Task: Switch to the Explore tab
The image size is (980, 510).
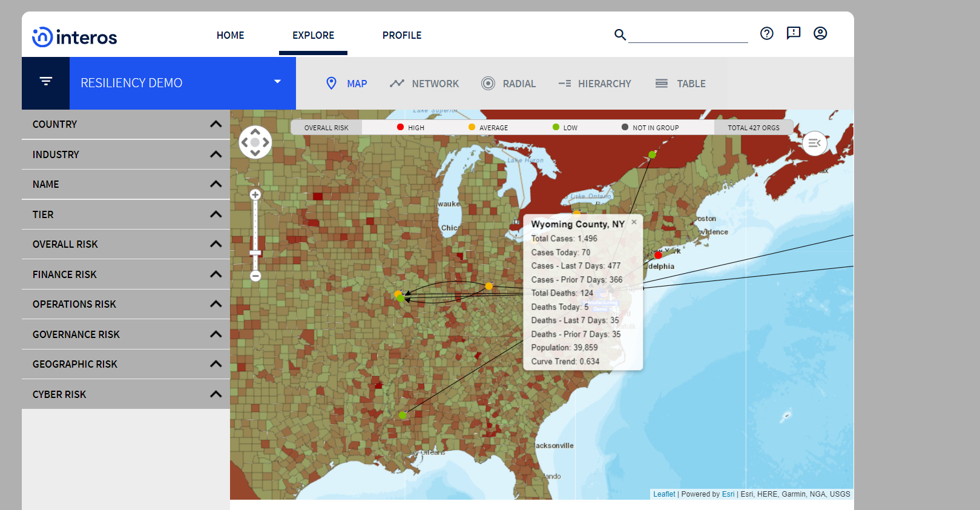Action: [313, 35]
